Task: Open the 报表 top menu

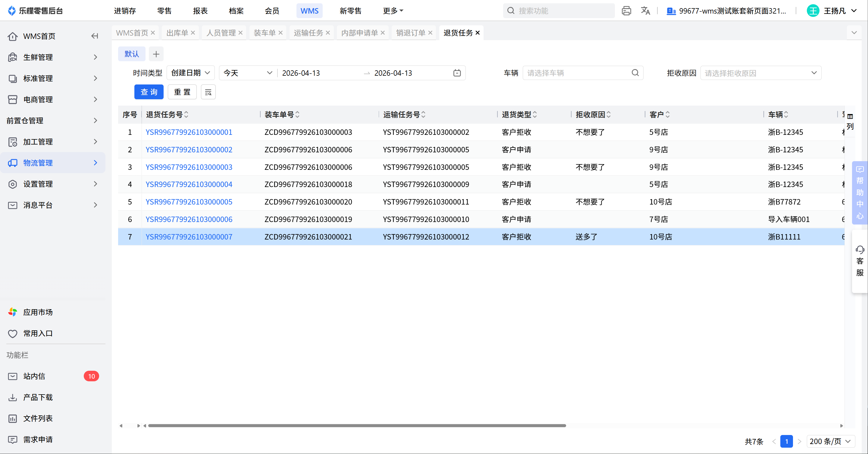Action: 200,11
